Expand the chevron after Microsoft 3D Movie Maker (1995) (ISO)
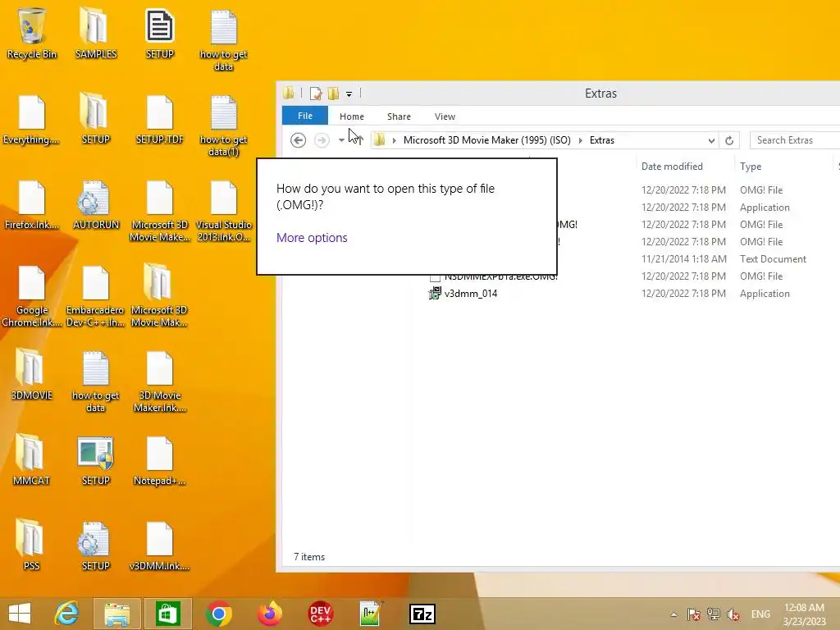 pos(580,140)
